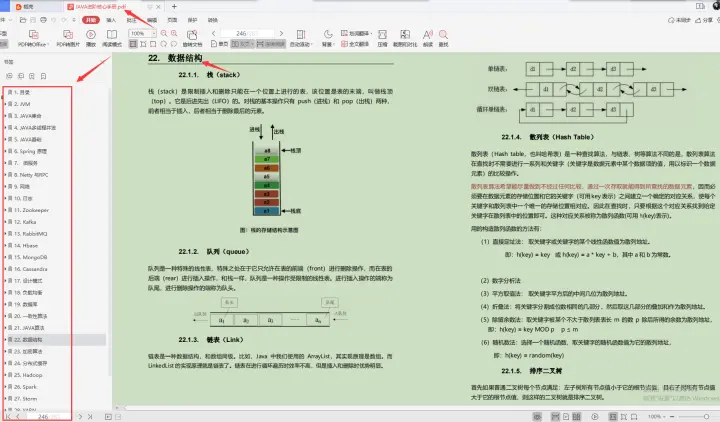Image resolution: width=720 pixels, height=422 pixels.
Task: Go to previous page arrow in ribbon
Action: (x=214, y=34)
